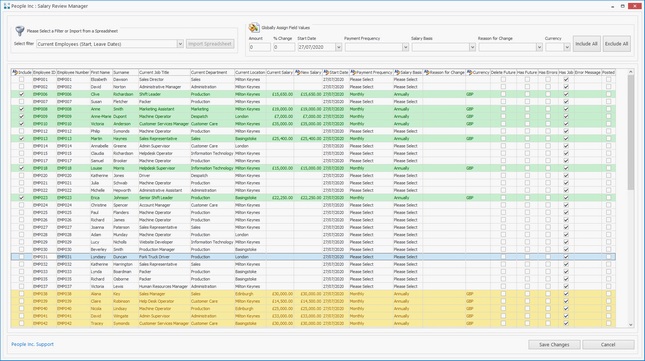Select the 'Helpdesk Supervisor' job title cell
This screenshot has height=361, width=645.
[x=164, y=168]
